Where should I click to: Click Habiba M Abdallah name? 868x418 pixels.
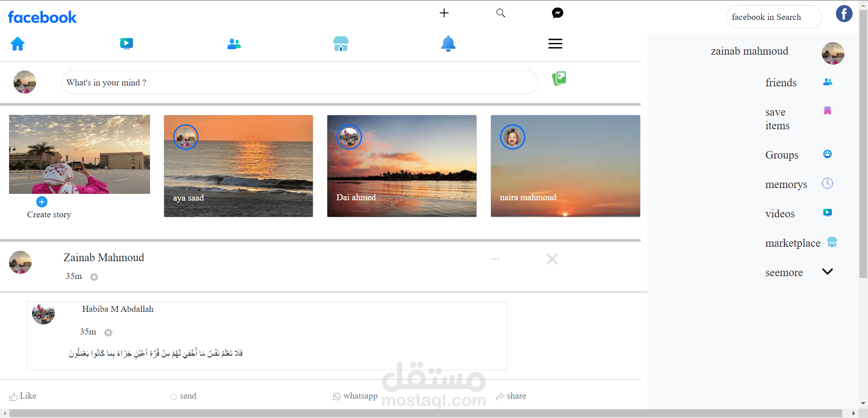tap(118, 309)
